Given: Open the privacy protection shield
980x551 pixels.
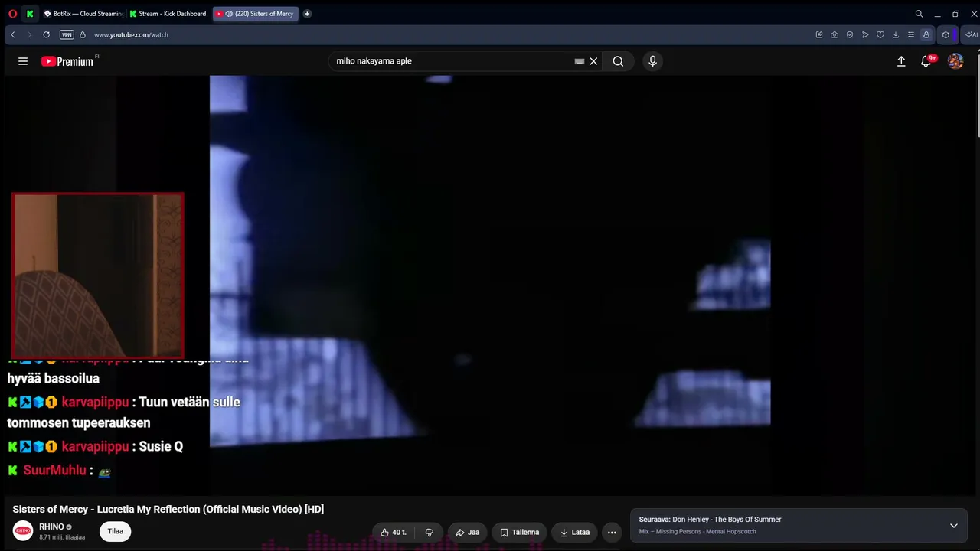Looking at the screenshot, I should coord(850,34).
